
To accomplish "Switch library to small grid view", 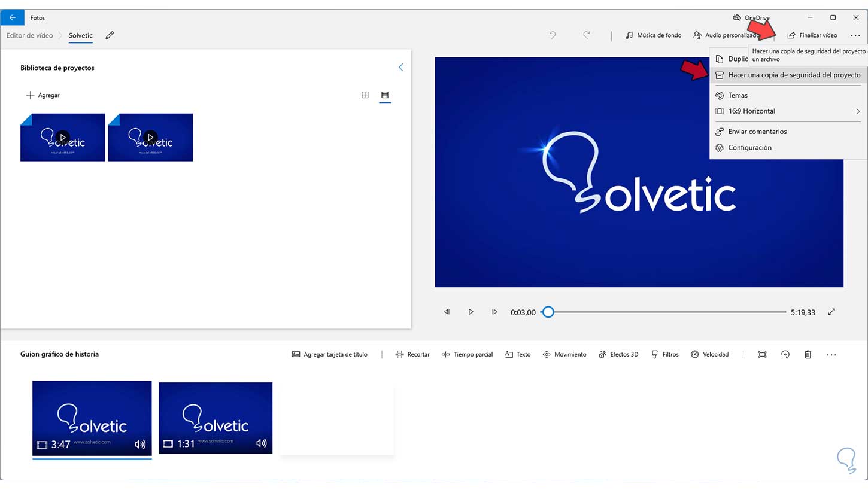I will [x=385, y=95].
